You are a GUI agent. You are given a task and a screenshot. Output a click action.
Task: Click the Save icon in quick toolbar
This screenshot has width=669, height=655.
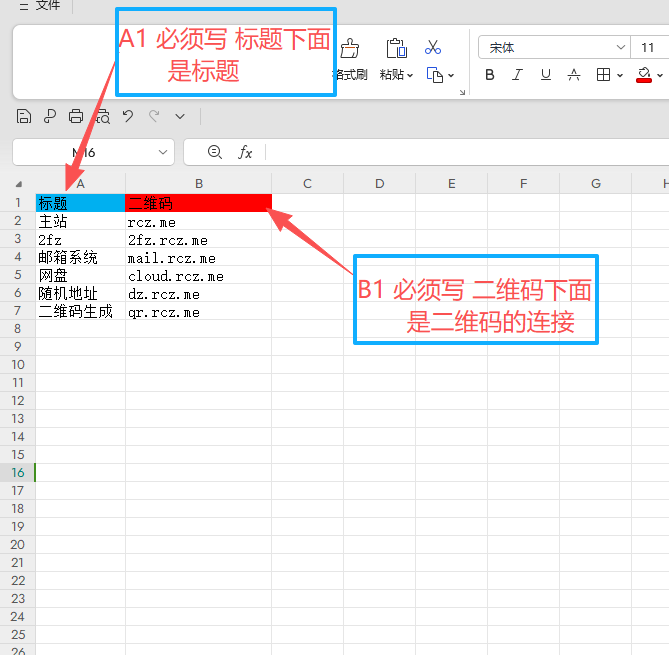tap(24, 116)
